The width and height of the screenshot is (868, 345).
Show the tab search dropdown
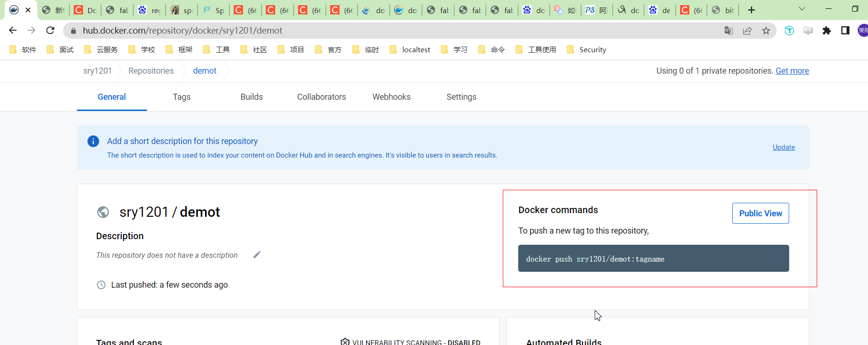pos(802,9)
